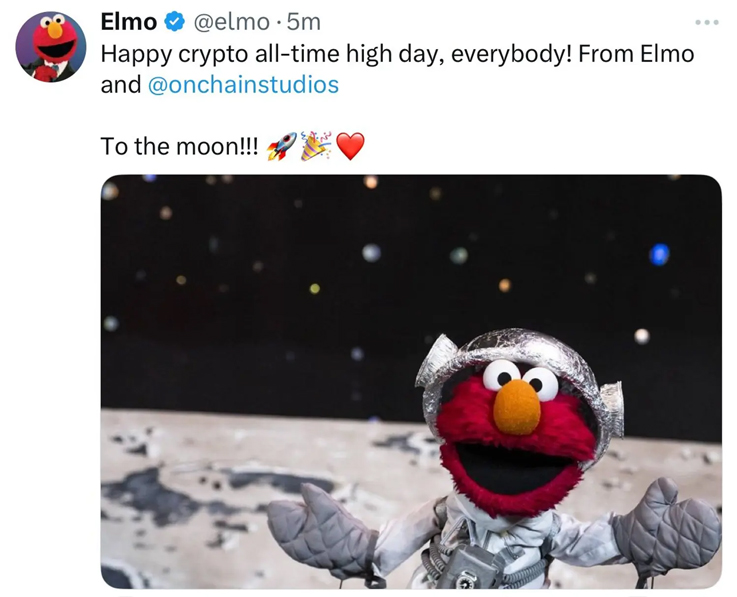Open the @onchainstudios mention link

click(243, 85)
